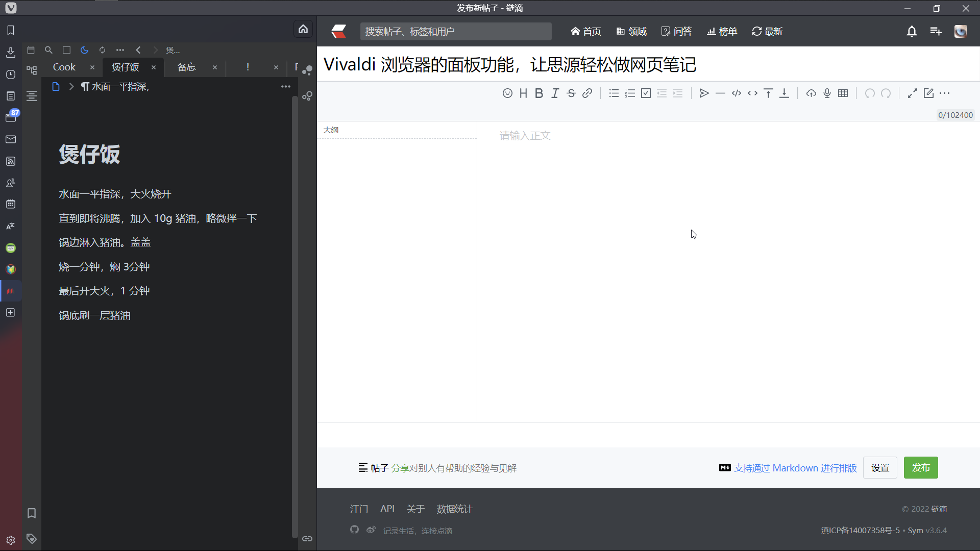Image resolution: width=980 pixels, height=551 pixels.
Task: Open the block more options menu (three dots)
Action: pos(285,87)
